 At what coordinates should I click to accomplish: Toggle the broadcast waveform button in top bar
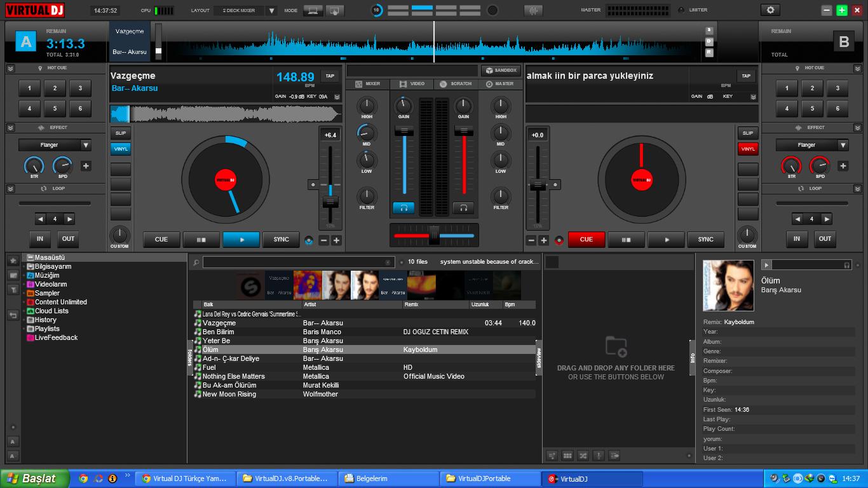[534, 10]
